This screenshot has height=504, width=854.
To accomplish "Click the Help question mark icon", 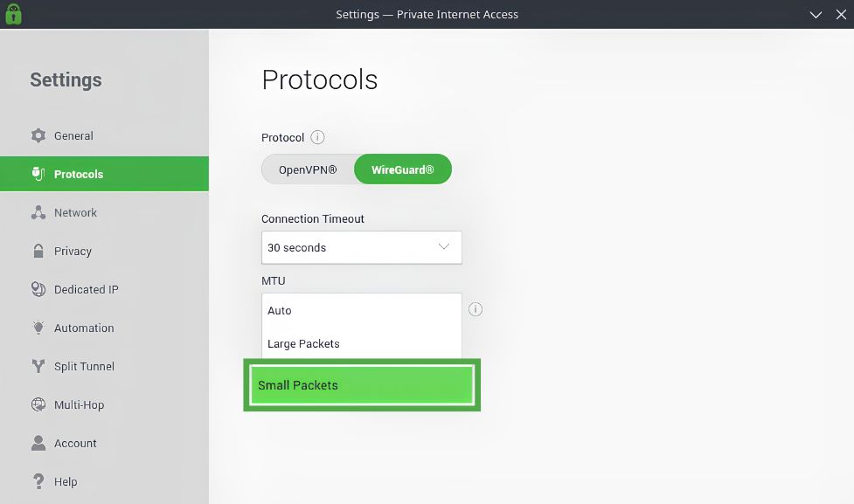I will tap(38, 481).
